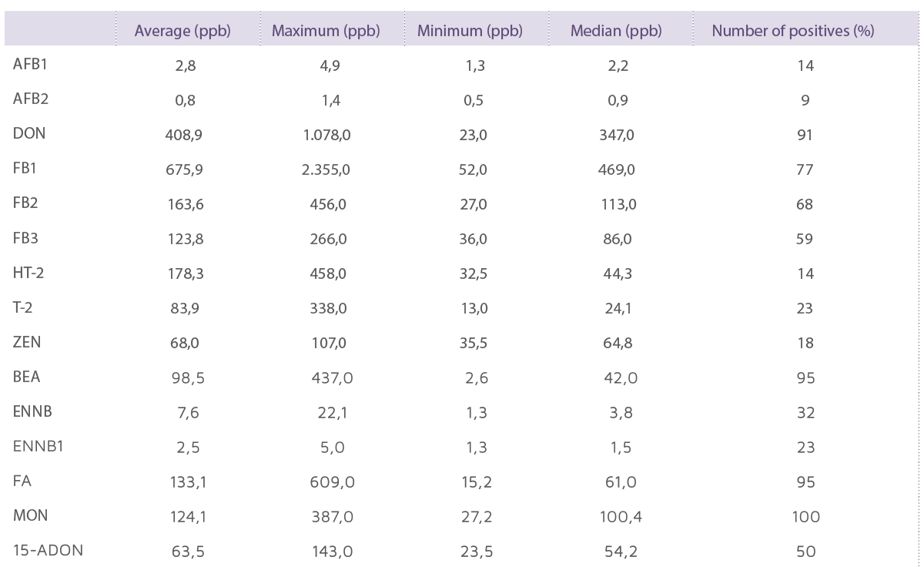The height and width of the screenshot is (567, 924).
Task: Select the Median (ppb) column header
Action: [x=616, y=32]
